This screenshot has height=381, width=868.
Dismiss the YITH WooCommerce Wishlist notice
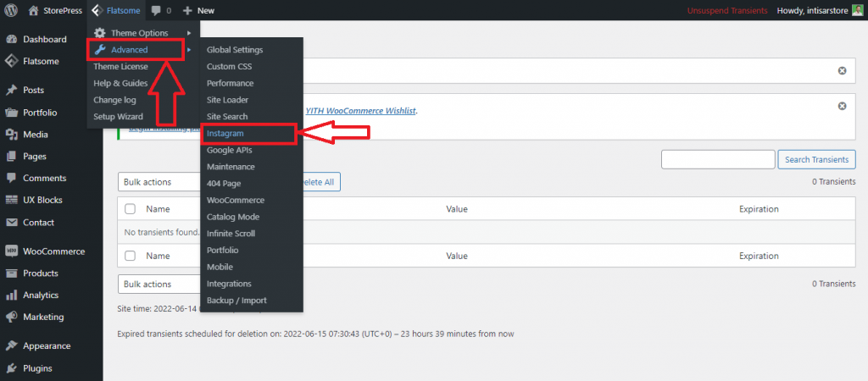(842, 106)
